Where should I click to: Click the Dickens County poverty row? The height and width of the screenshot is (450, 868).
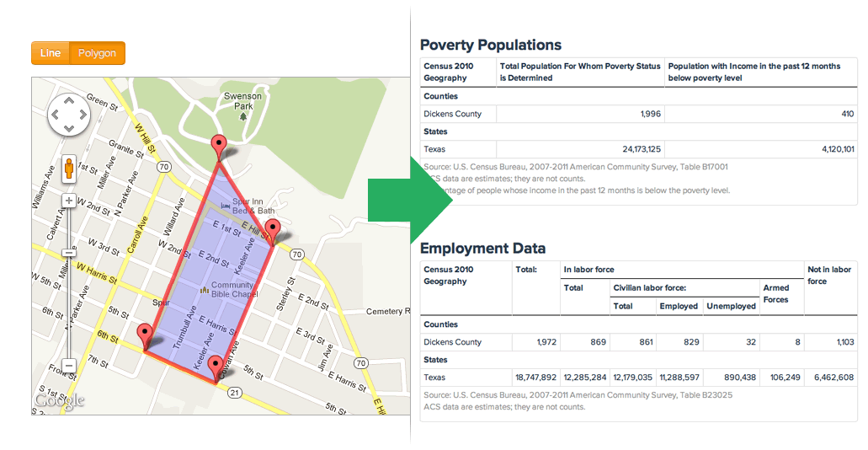click(638, 114)
